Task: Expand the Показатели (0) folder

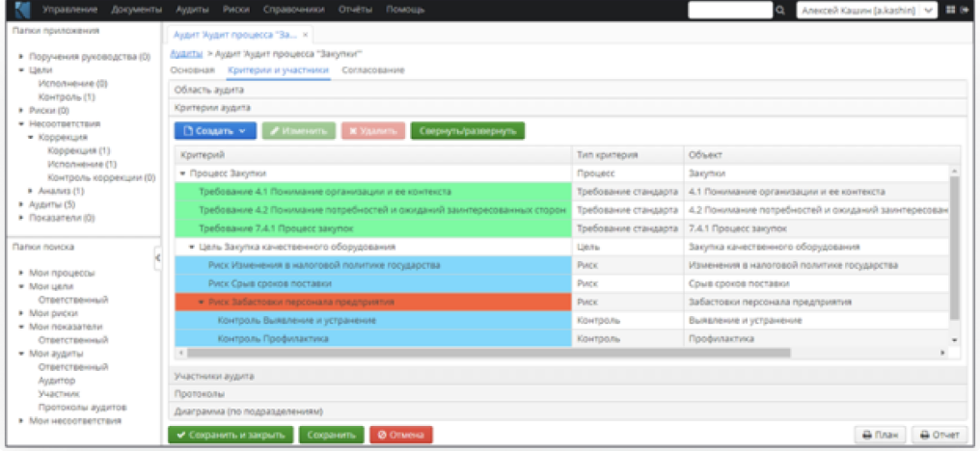Action: click(22, 218)
